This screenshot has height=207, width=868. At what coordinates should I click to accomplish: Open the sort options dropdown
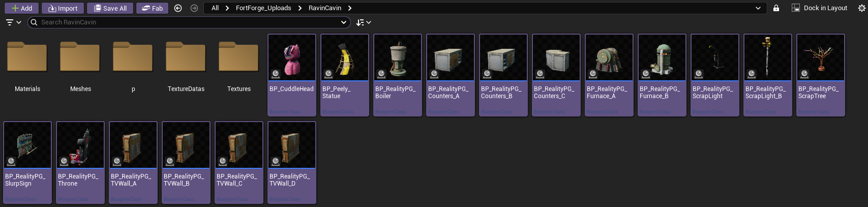click(364, 22)
